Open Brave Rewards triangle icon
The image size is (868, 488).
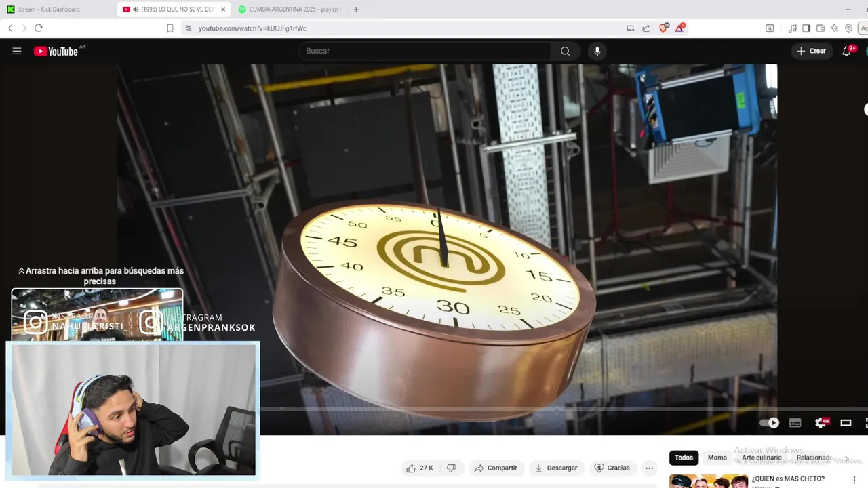tap(679, 28)
